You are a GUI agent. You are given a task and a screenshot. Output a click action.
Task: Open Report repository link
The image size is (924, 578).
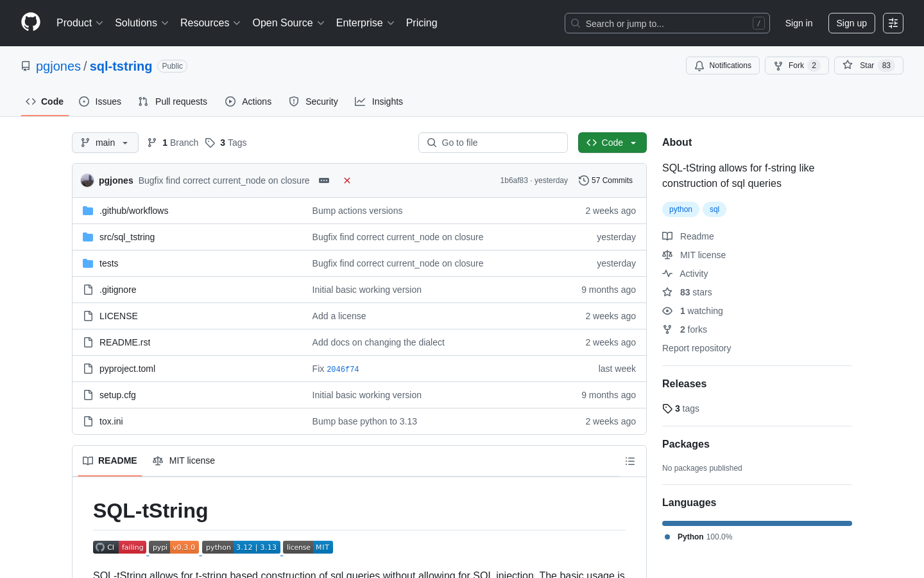(x=696, y=348)
